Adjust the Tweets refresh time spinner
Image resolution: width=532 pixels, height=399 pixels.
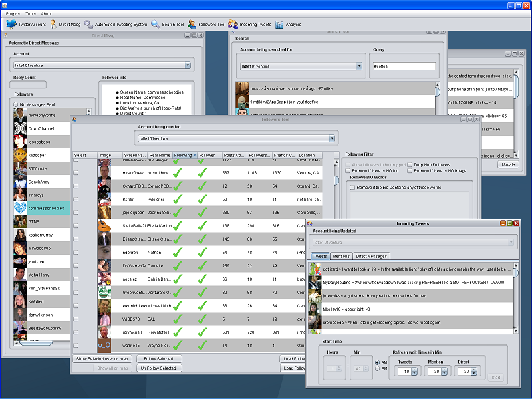(414, 372)
